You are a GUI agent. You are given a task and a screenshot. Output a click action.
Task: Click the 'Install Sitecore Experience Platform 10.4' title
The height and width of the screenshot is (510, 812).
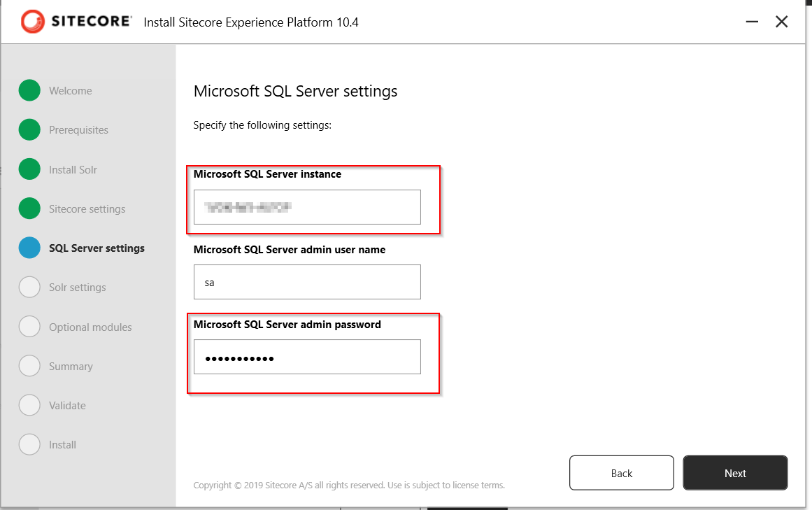pyautogui.click(x=250, y=22)
